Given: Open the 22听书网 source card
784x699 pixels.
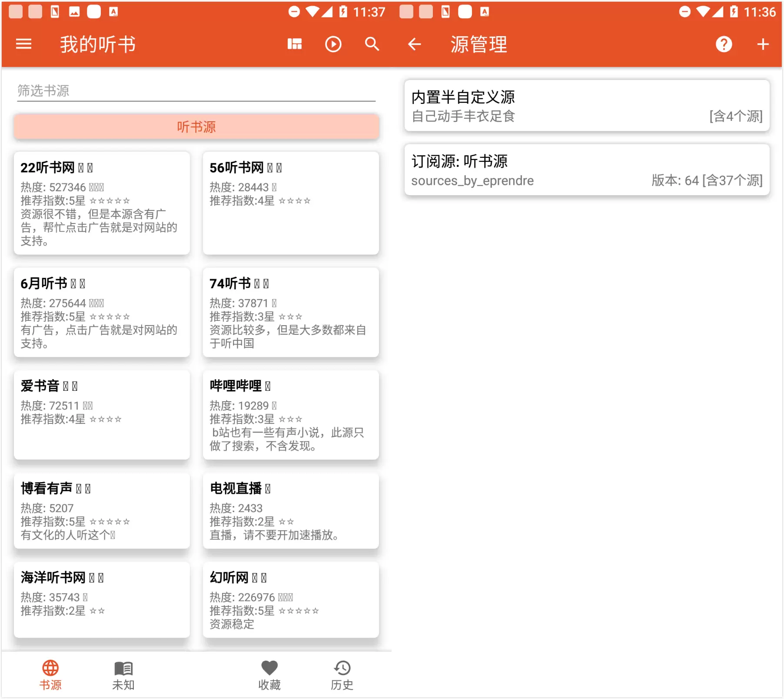Looking at the screenshot, I should click(x=102, y=203).
